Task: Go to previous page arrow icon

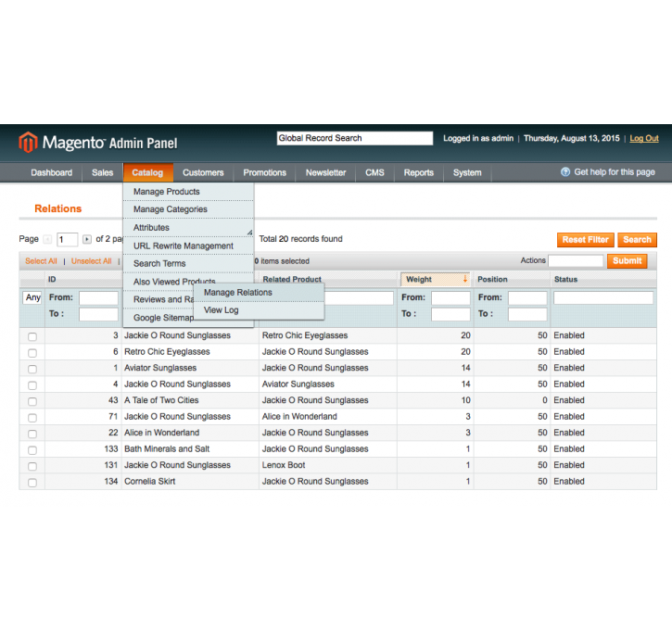Action: pyautogui.click(x=47, y=239)
